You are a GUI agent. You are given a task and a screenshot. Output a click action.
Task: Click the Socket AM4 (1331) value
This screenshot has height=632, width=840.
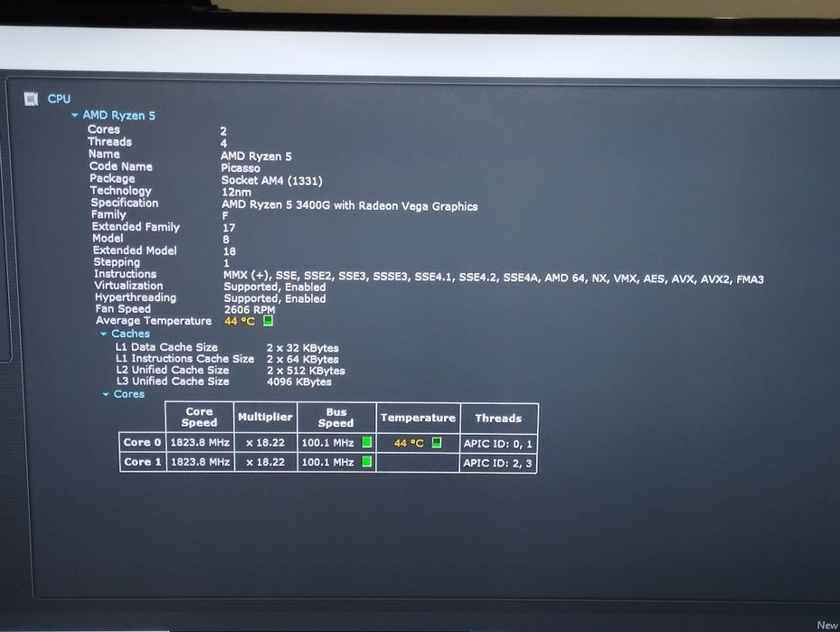272,181
